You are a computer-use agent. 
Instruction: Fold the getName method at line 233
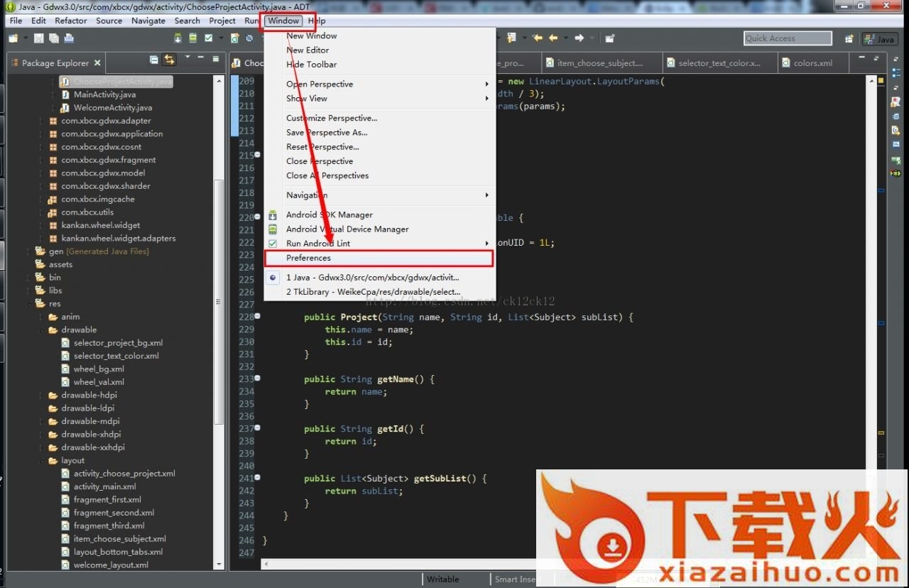pyautogui.click(x=258, y=378)
